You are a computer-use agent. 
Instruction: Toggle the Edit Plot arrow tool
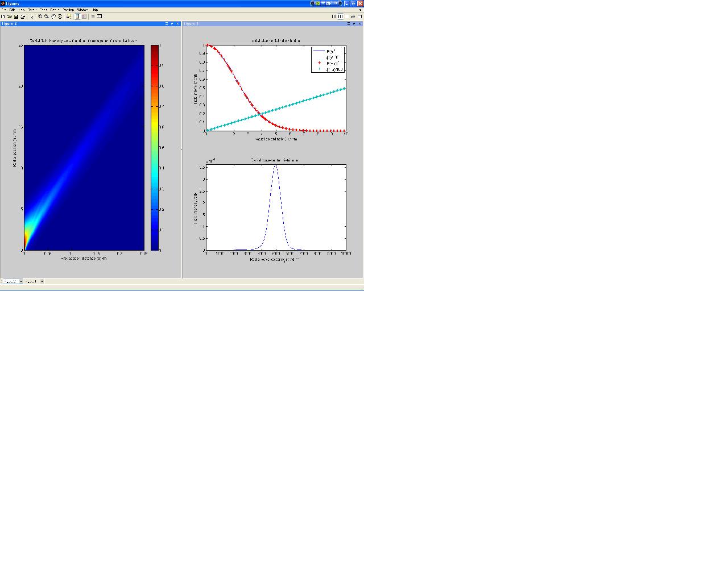click(x=32, y=16)
